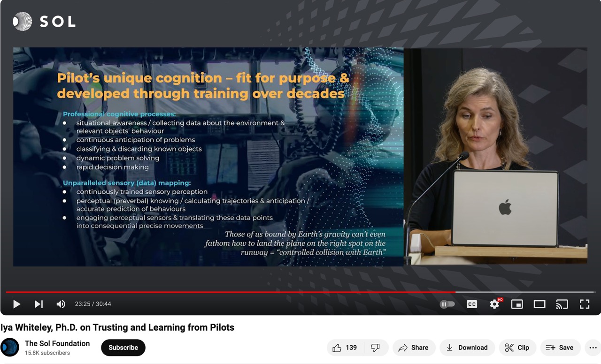
Task: Toggle the autoplay switch
Action: coord(447,304)
